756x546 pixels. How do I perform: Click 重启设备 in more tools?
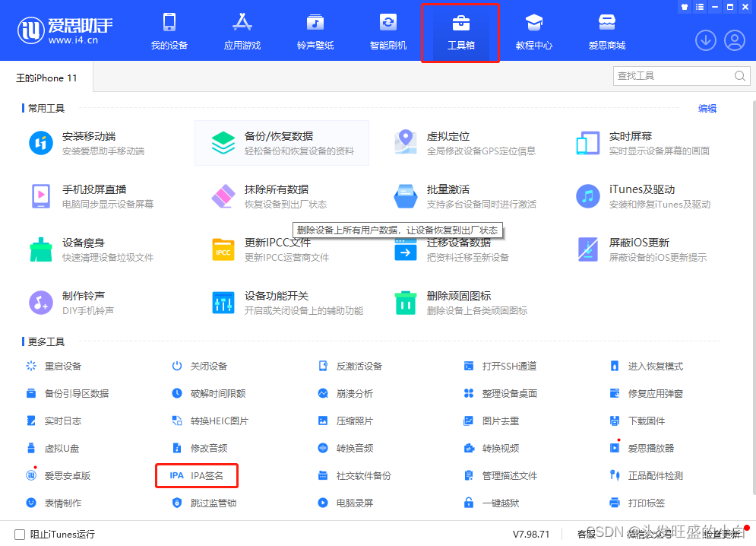point(53,366)
